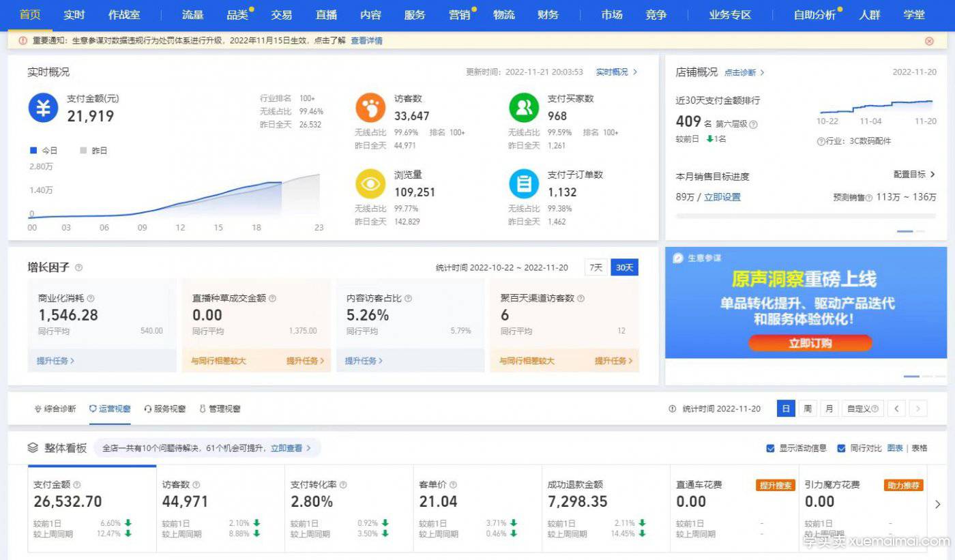The image size is (955, 560).
Task: Click the 提升搜索 tag on 直通车花费
Action: click(x=776, y=485)
